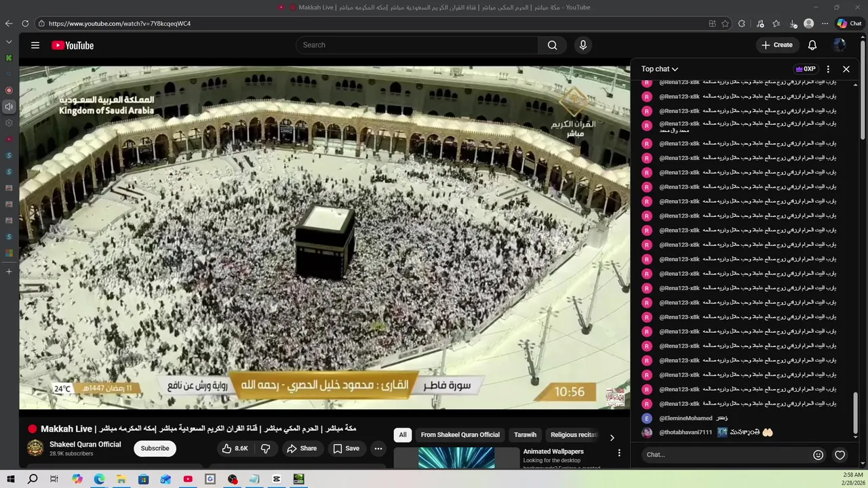The image size is (868, 488).
Task: Click @ElemineMohamed username in chat
Action: (686, 418)
